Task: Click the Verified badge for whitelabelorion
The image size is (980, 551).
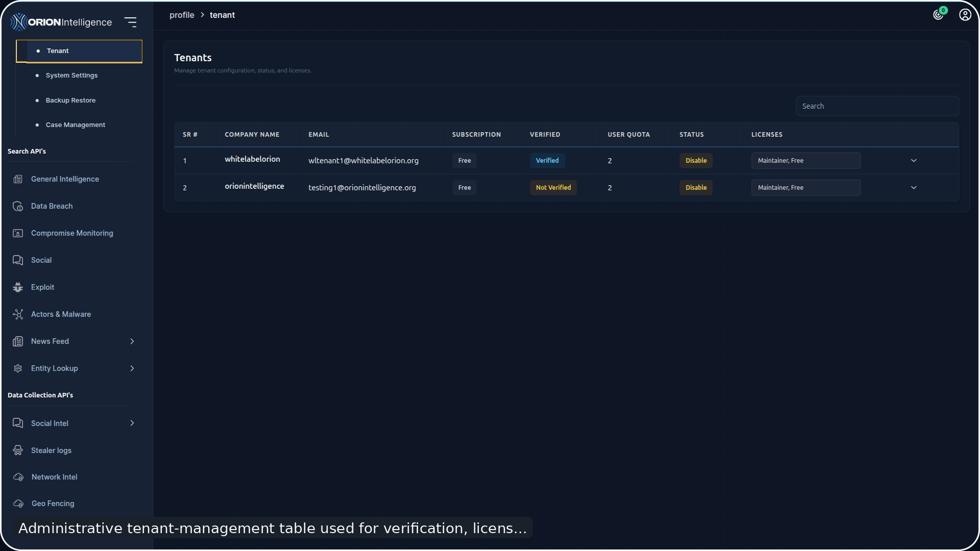Action: pyautogui.click(x=547, y=161)
